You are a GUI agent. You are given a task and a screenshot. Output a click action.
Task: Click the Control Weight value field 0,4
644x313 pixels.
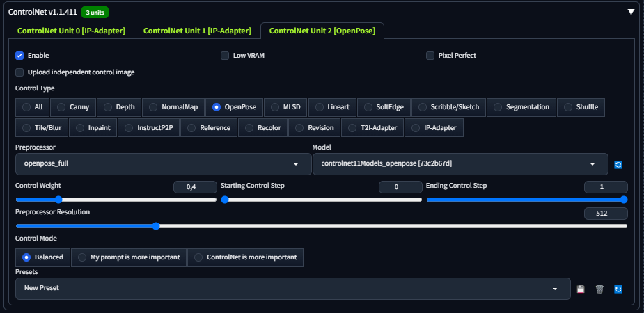point(195,187)
